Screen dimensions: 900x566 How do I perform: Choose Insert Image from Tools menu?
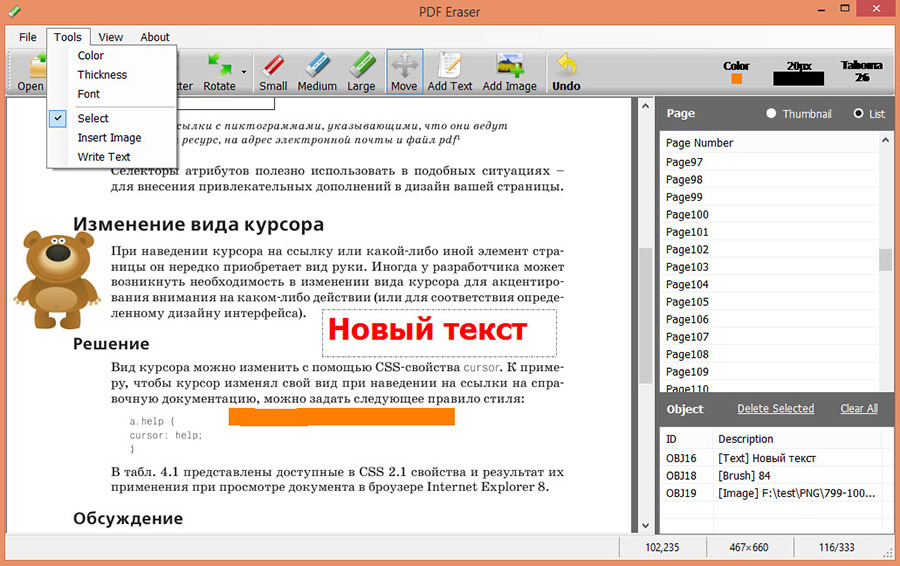click(x=109, y=138)
